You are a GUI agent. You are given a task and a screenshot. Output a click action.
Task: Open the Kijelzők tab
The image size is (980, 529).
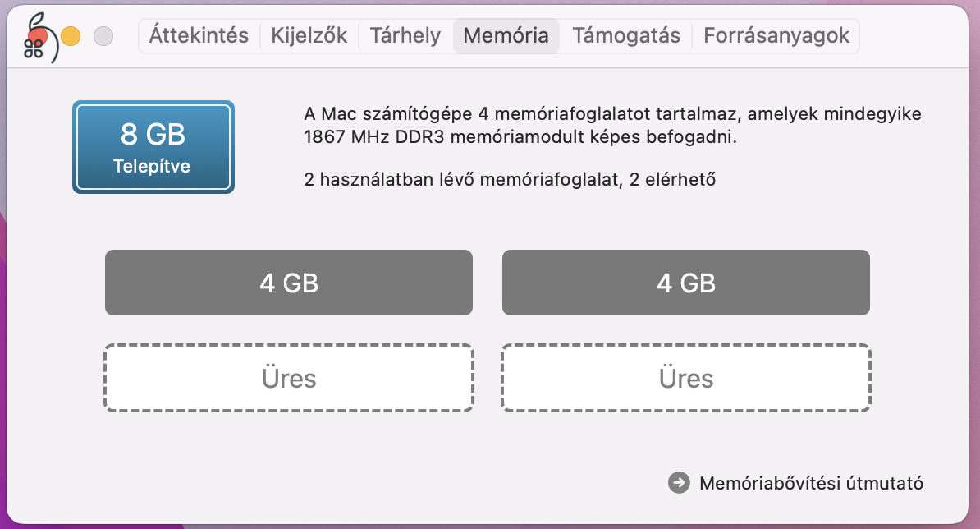click(309, 35)
